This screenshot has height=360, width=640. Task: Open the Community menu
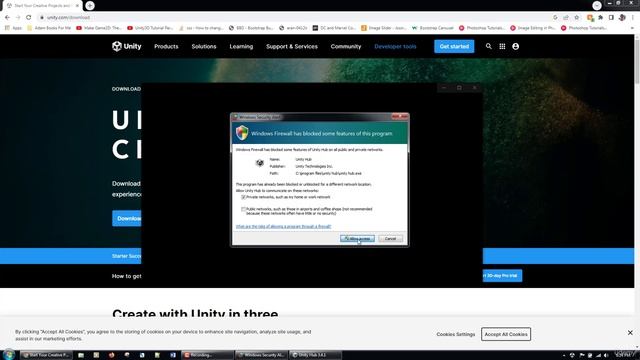pyautogui.click(x=346, y=47)
